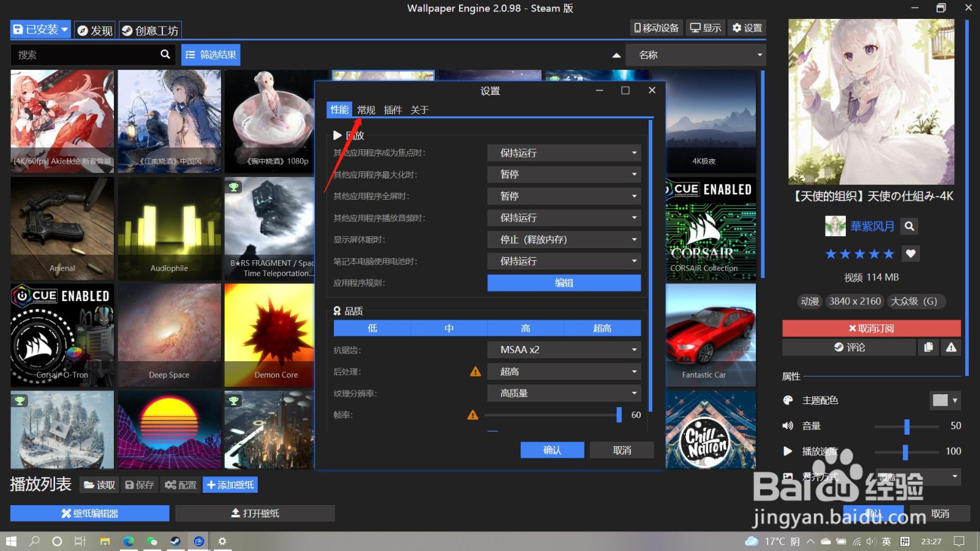Click the 保存 save playlist button
The image size is (980, 551).
[140, 485]
